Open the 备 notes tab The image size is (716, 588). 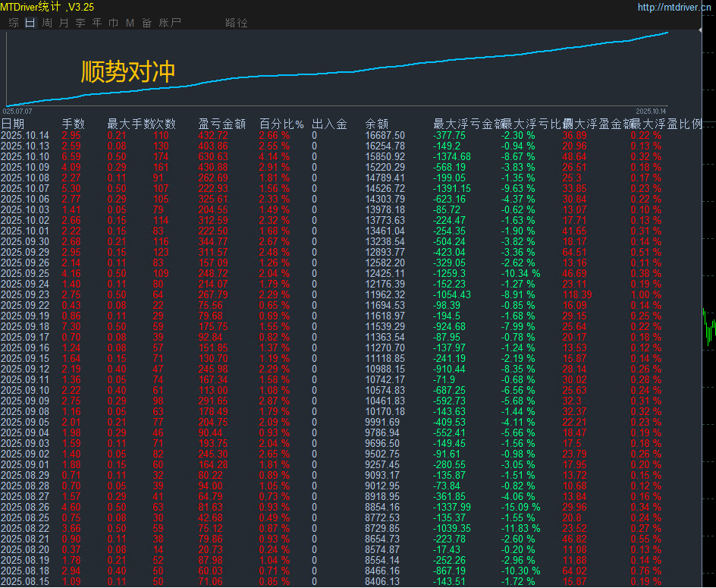(146, 23)
